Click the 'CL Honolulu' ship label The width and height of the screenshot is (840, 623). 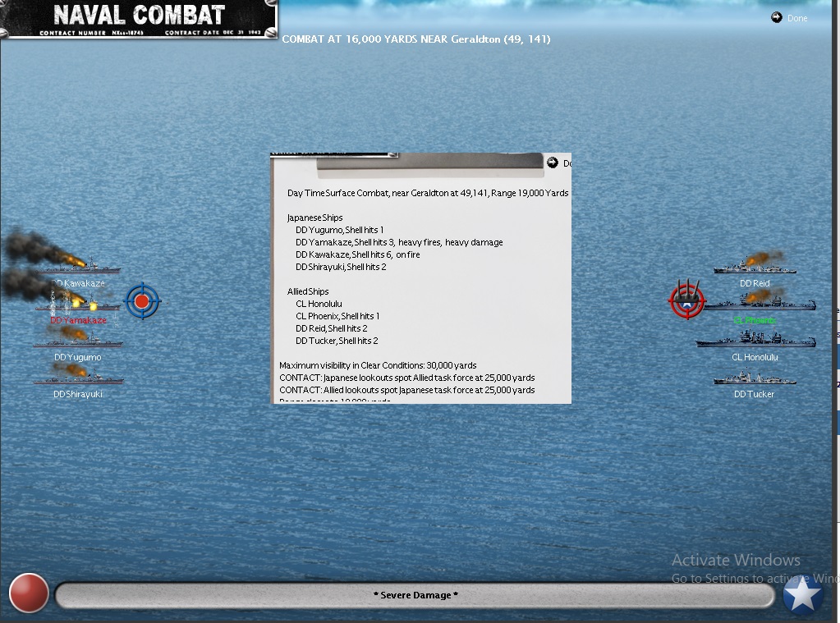pos(755,357)
